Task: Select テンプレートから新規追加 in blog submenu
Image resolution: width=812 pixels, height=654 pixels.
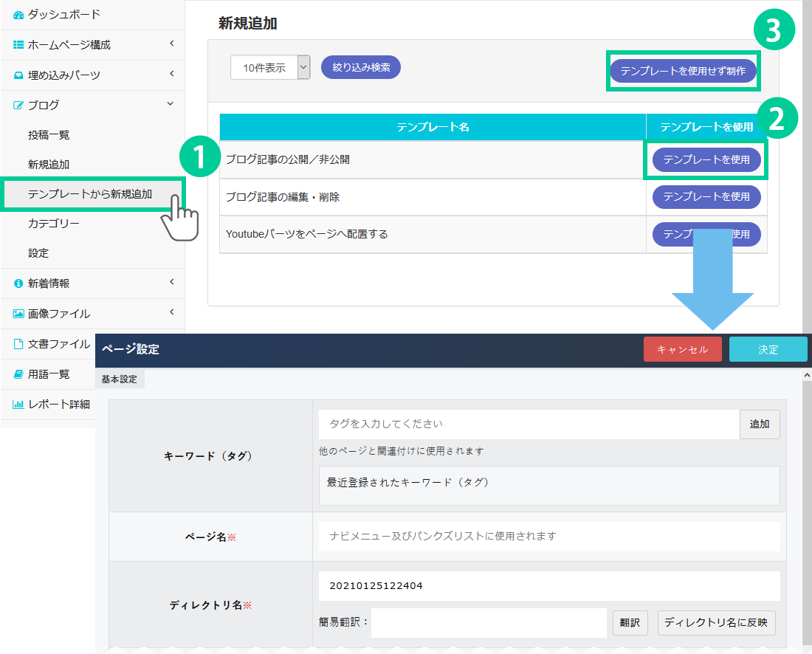Action: pos(90,194)
